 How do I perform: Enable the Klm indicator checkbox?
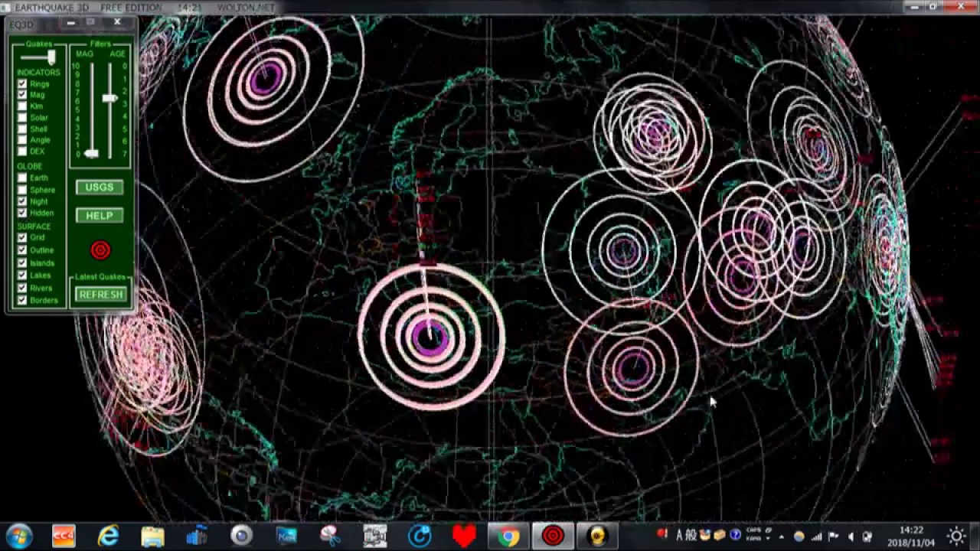tap(22, 106)
